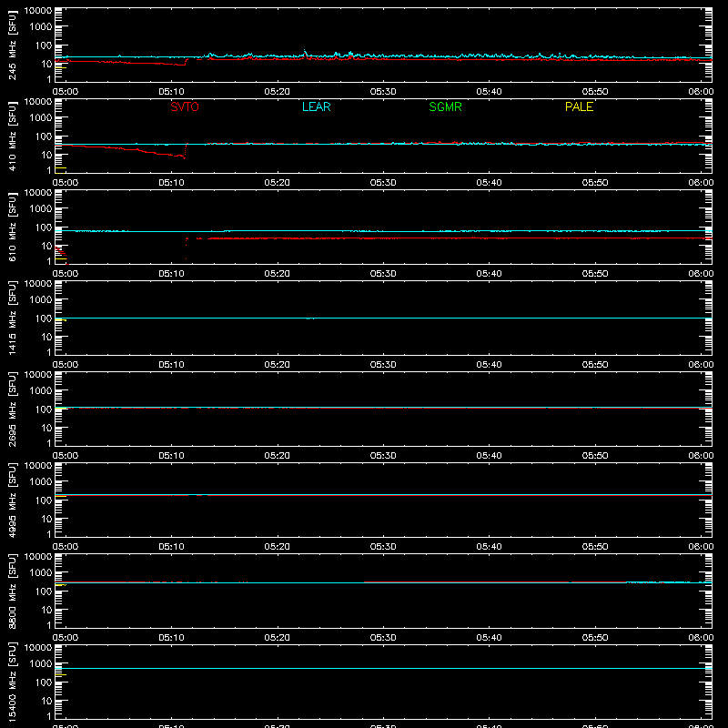The image size is (728, 728).
Task: Click 06:00 label under 1415 MHz panel
Action: 701,365
